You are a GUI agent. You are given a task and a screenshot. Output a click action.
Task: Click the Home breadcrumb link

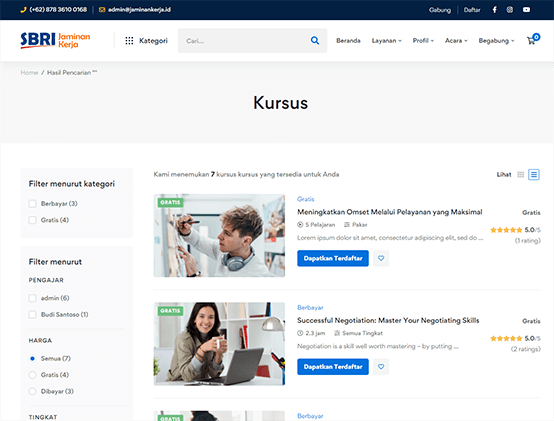(x=29, y=72)
